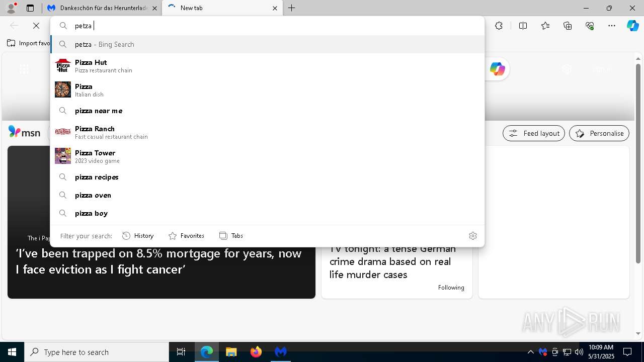Viewport: 644px width, 362px height.
Task: Click Microsoft Edge taskbar icon
Action: [x=207, y=352]
